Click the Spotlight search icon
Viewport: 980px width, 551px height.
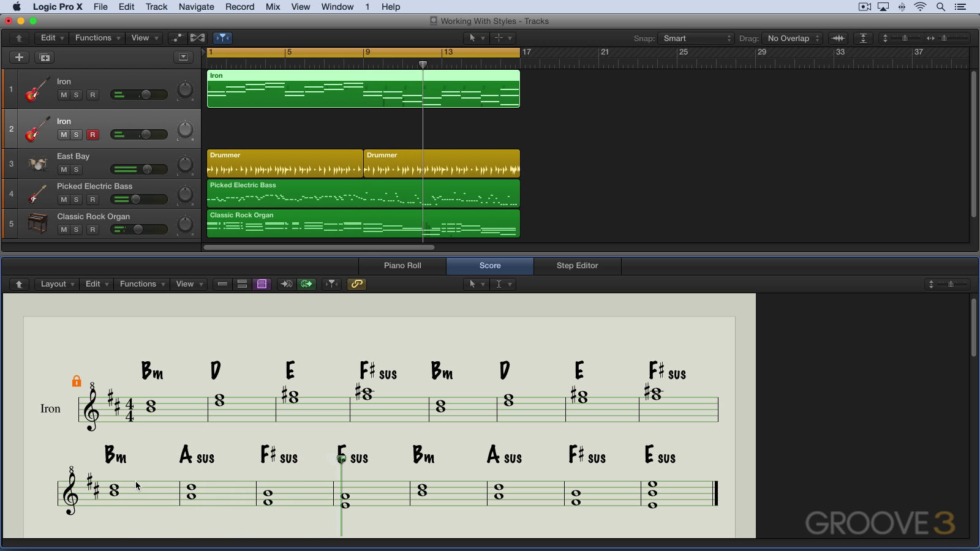click(x=940, y=7)
